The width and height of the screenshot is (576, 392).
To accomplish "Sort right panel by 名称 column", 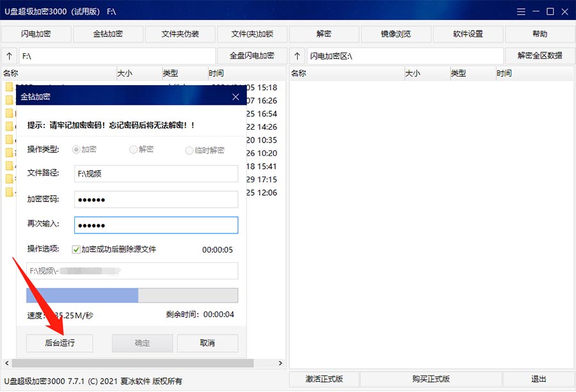I will [x=348, y=74].
